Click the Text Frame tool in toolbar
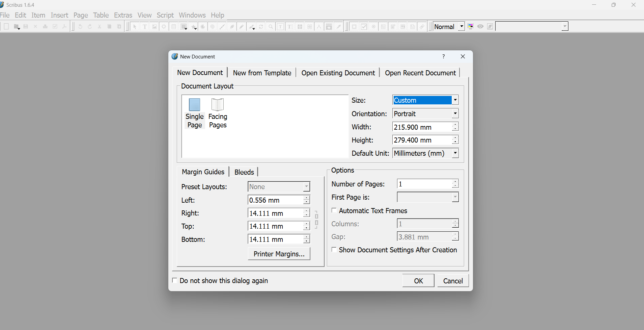This screenshot has width=644, height=330. [x=145, y=27]
